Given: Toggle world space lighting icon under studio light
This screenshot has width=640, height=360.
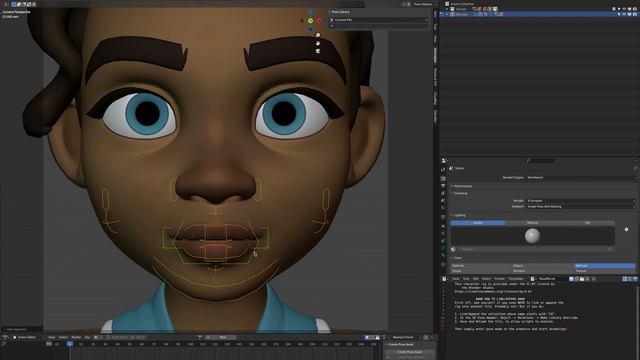Looking at the screenshot, I should coord(453,249).
